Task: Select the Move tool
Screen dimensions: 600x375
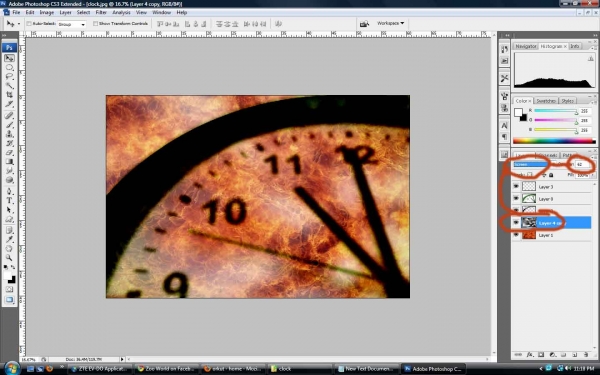Action: [x=9, y=58]
